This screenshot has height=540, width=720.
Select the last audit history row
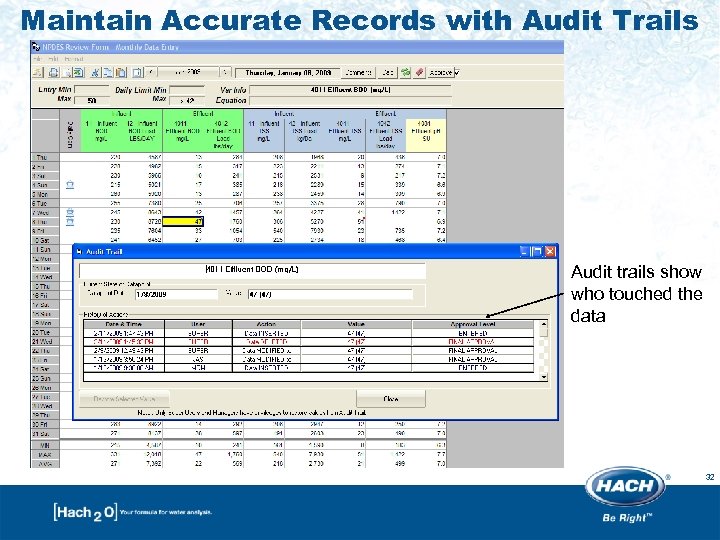click(x=309, y=368)
